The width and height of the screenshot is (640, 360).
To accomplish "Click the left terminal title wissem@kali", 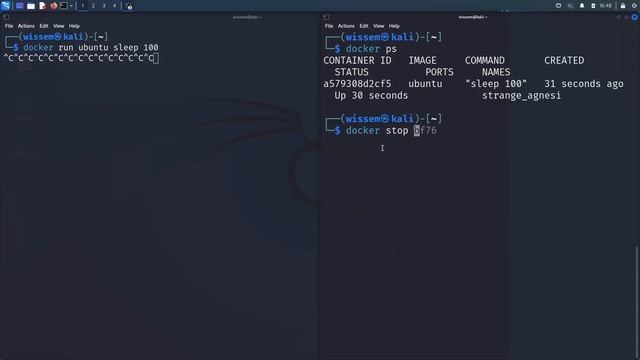I will point(247,17).
